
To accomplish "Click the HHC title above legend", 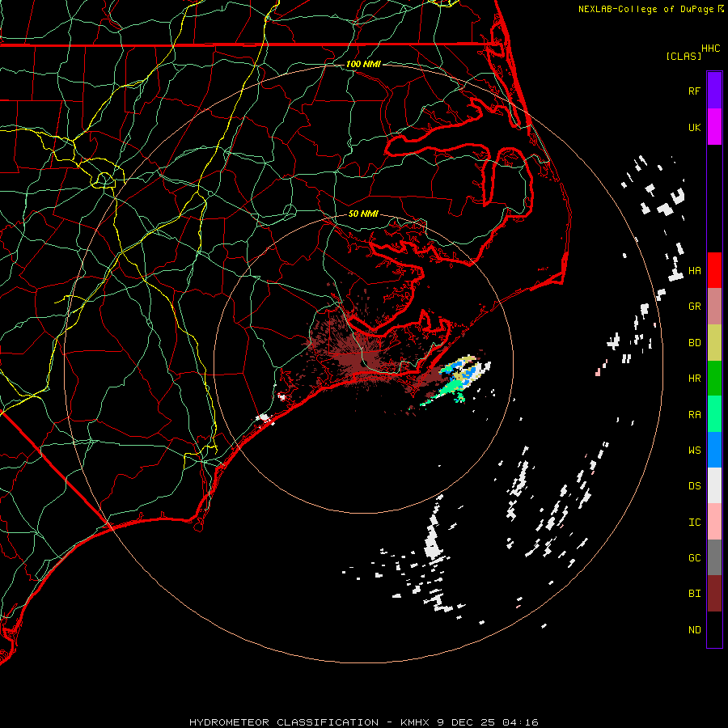I will (710, 49).
